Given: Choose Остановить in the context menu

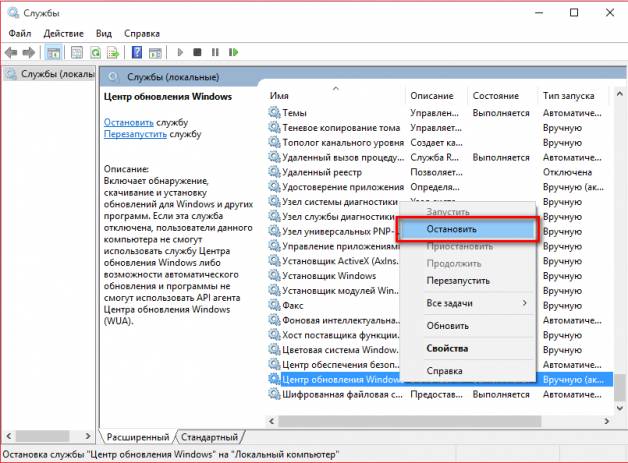Looking at the screenshot, I should pos(467,229).
